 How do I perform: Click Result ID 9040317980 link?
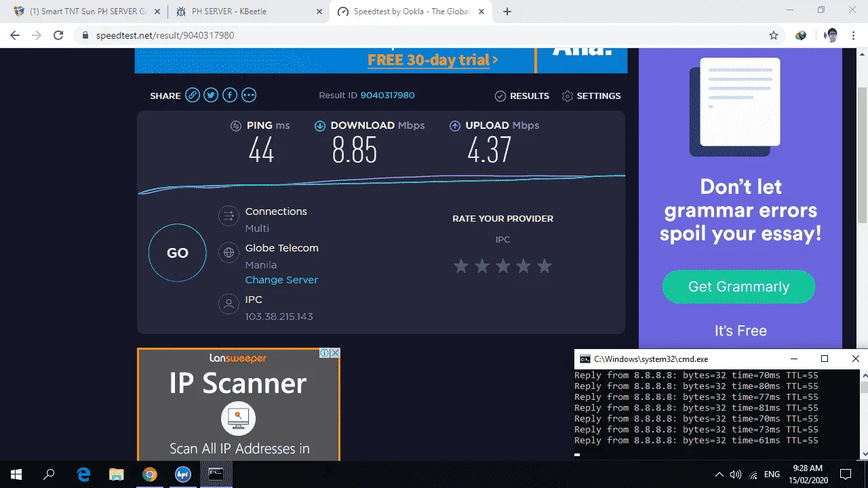387,96
